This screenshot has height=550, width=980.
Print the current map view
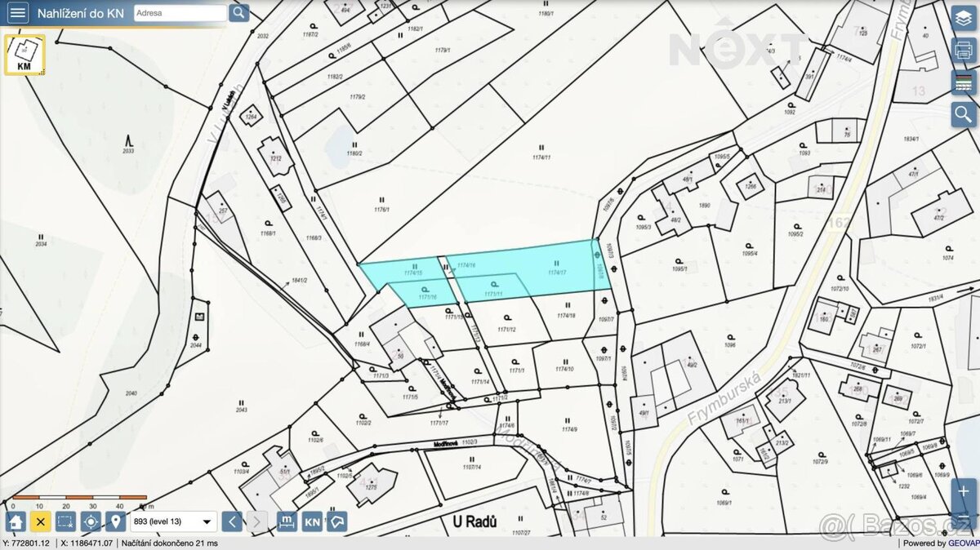964,50
